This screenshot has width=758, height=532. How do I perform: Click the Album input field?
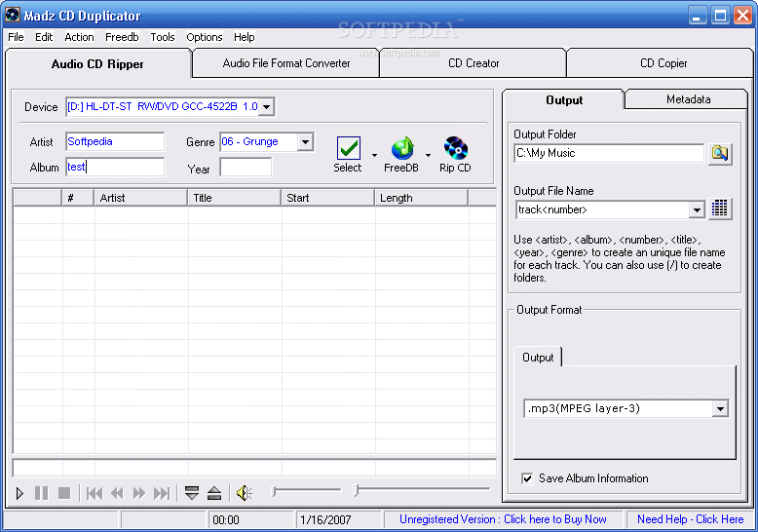tap(115, 167)
